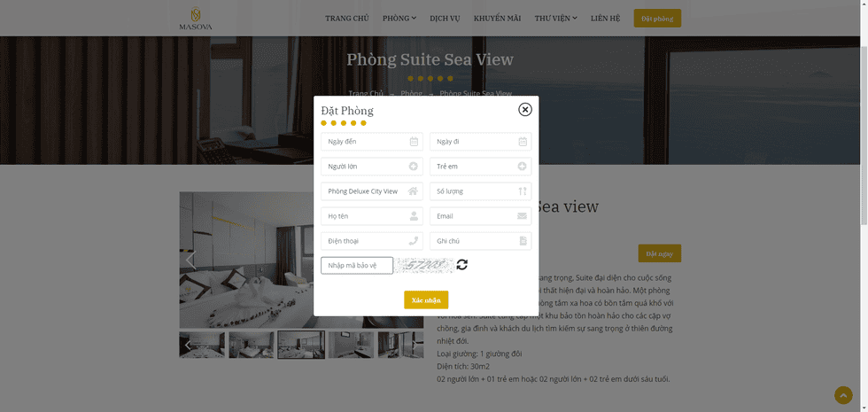Open the Phòng Deluxe City View room dropdown
This screenshot has width=868, height=412.
[x=372, y=191]
